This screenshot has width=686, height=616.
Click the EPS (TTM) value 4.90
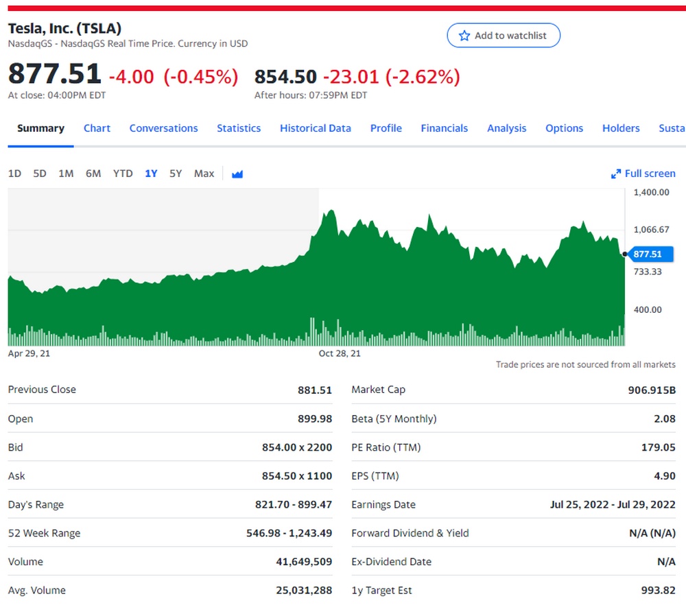click(x=665, y=476)
